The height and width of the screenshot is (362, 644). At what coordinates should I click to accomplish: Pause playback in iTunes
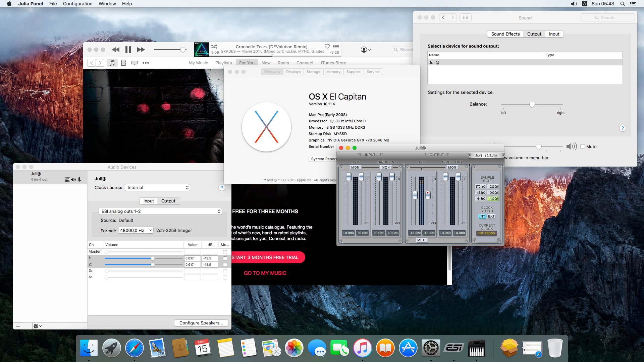128,50
